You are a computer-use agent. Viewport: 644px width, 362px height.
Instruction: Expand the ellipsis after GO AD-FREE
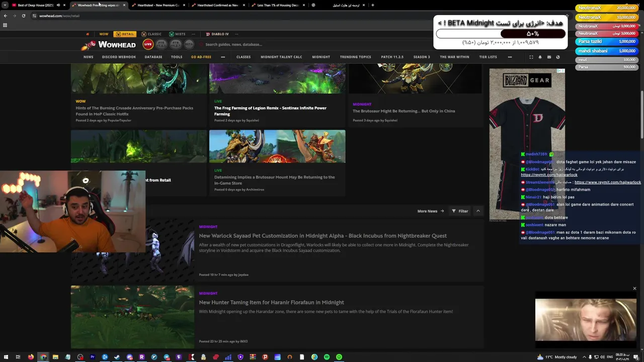[223, 57]
